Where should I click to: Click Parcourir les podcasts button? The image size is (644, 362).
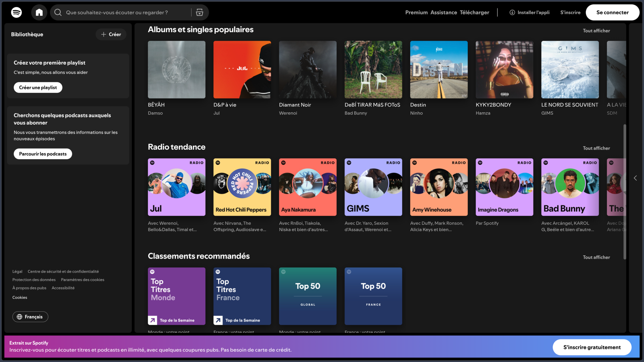point(43,154)
